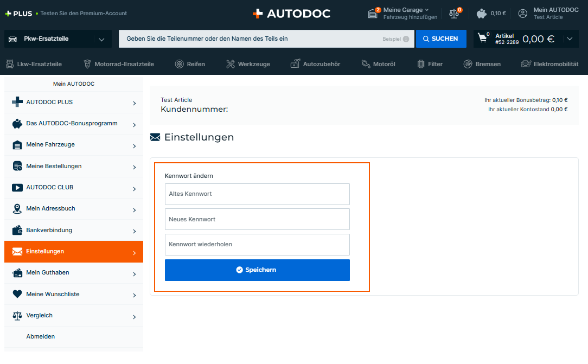Open the garage icon in header
Screen dimensions: 588x364
373,14
